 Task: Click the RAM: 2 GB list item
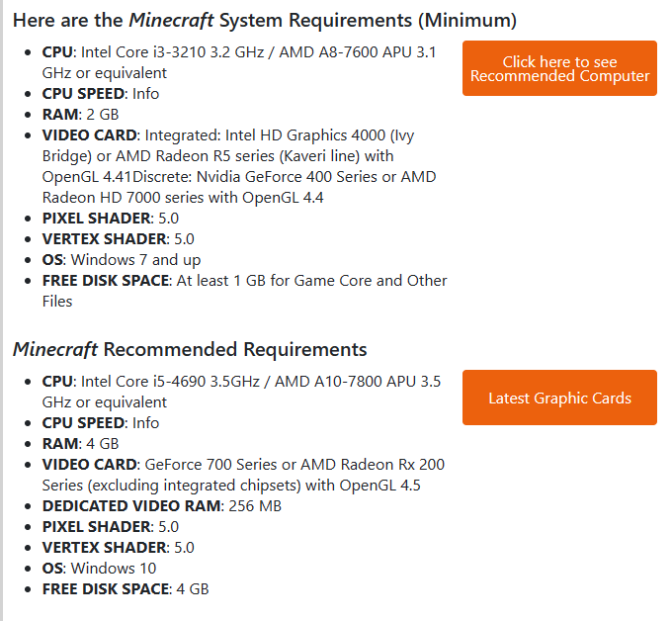point(80,115)
